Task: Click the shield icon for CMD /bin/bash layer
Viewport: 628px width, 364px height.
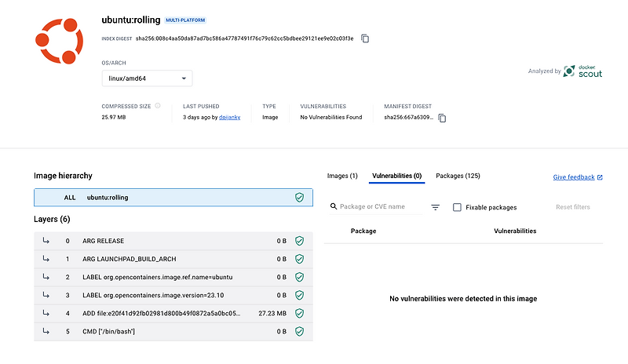Action: [300, 331]
